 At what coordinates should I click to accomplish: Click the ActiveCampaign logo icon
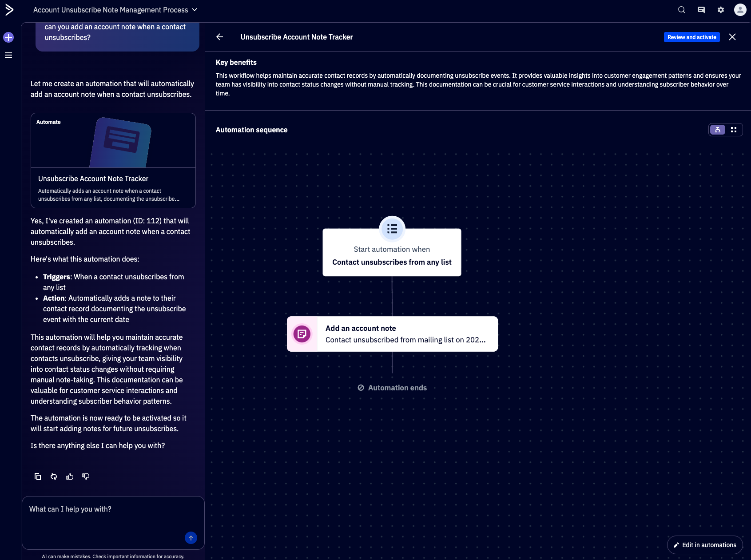point(9,10)
